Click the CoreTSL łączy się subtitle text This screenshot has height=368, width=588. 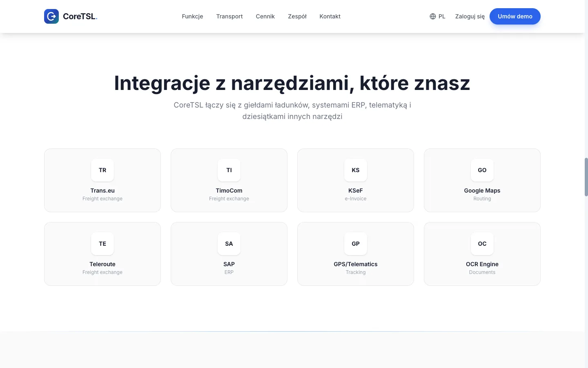pos(292,111)
